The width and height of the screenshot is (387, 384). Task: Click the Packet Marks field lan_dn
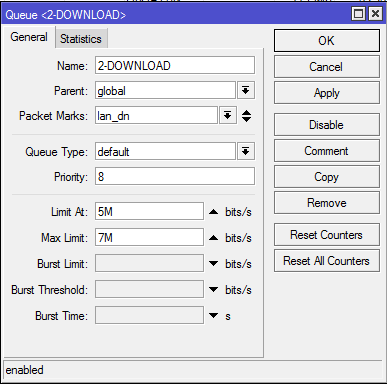[156, 116]
